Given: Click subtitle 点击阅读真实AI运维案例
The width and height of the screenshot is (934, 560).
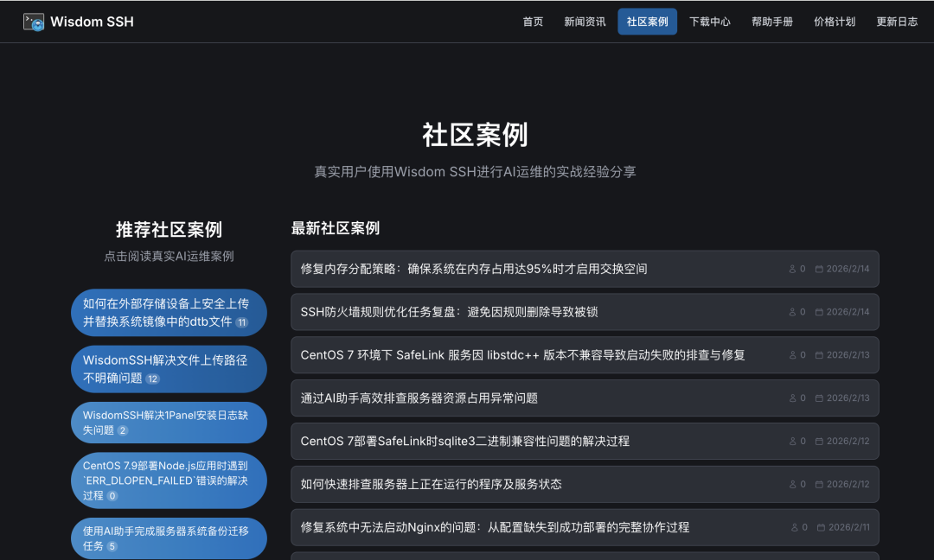Looking at the screenshot, I should [x=169, y=257].
